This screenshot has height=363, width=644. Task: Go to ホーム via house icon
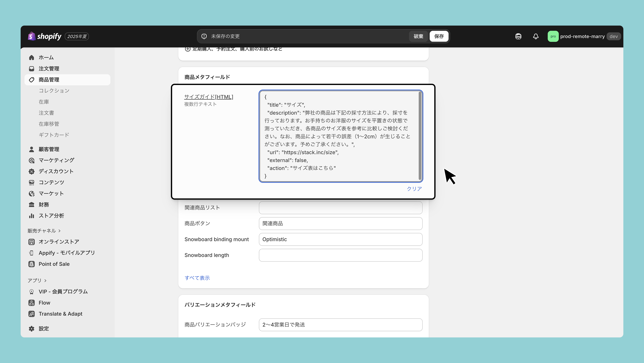coord(32,58)
